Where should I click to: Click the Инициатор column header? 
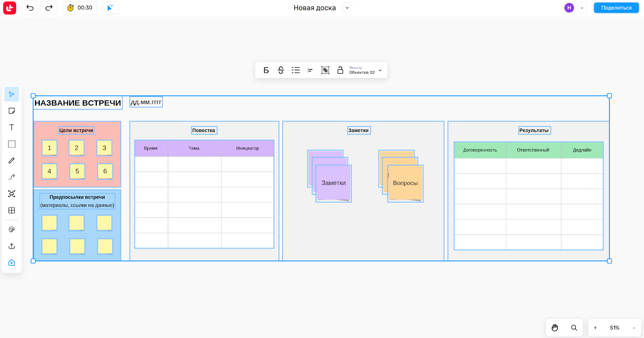coord(248,148)
